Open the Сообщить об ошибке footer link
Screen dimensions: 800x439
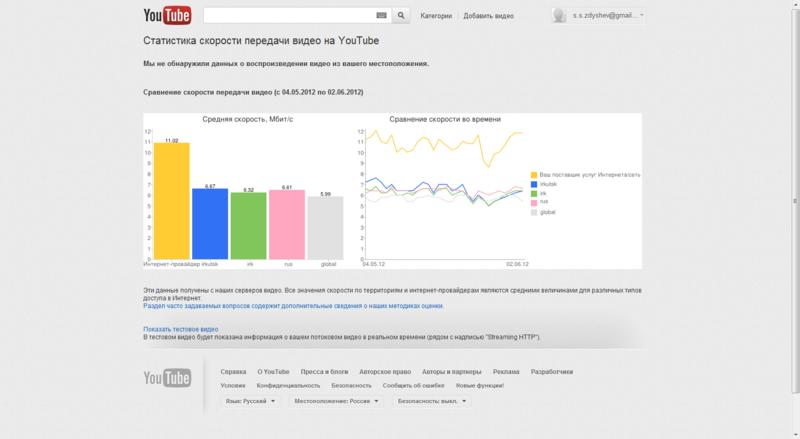pos(413,385)
